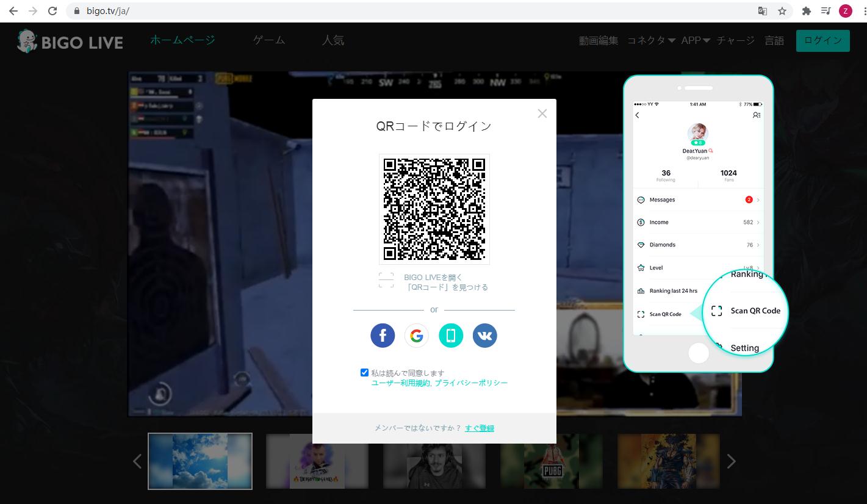Expand the コネクタ dropdown
867x504 pixels.
click(x=651, y=40)
